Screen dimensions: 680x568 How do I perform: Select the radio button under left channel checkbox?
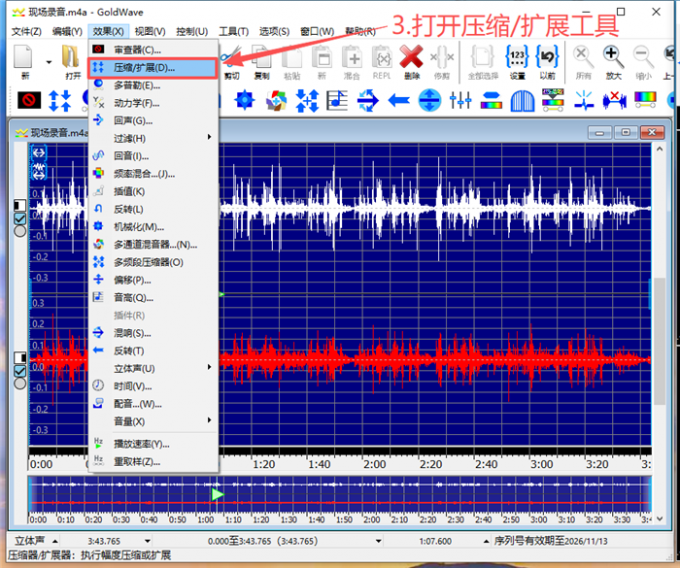(x=19, y=231)
